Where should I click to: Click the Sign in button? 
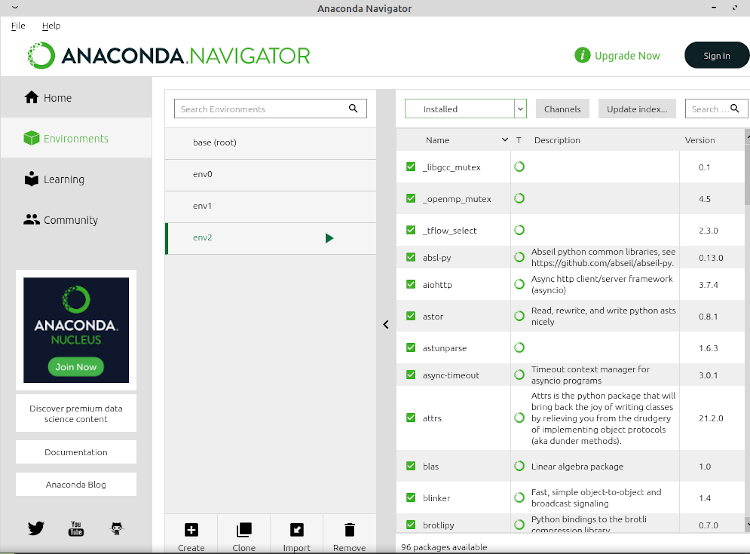click(717, 55)
